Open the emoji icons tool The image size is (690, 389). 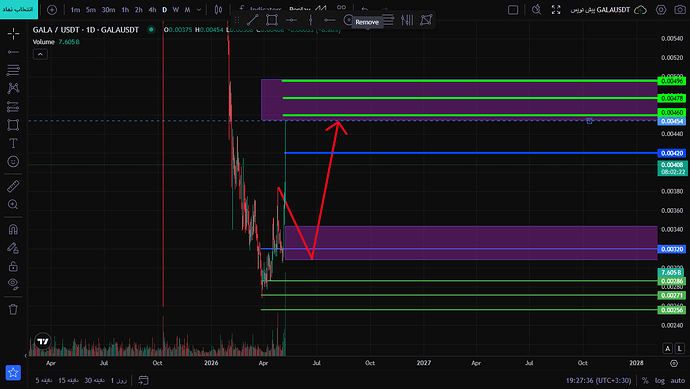coord(13,161)
